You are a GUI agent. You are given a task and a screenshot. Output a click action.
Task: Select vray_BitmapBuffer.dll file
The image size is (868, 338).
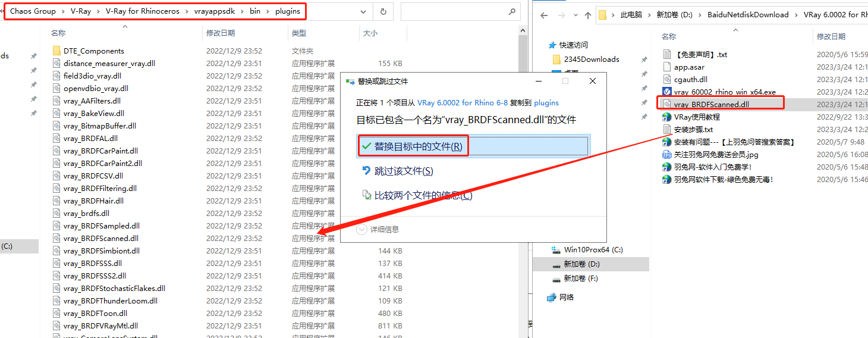pyautogui.click(x=100, y=126)
